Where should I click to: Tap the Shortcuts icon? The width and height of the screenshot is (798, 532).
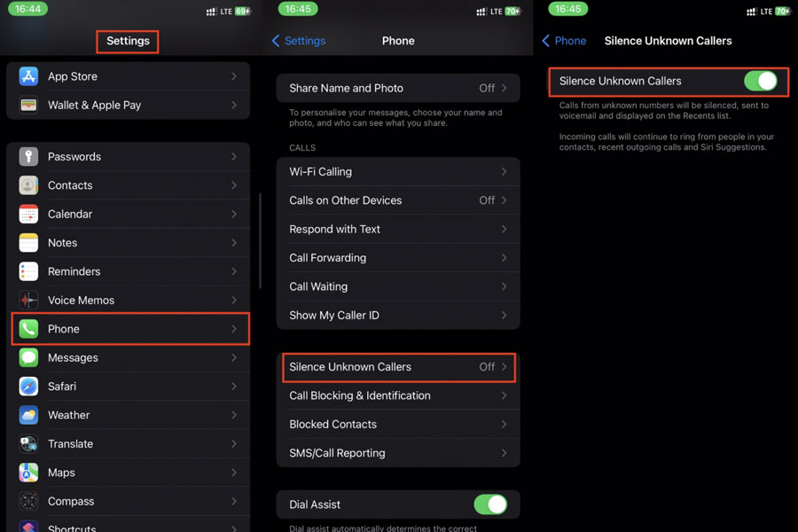[x=28, y=527]
